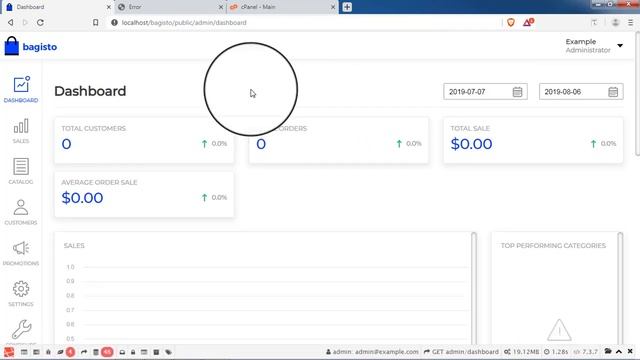Click the Laravel debugbar logo
Image resolution: width=640 pixels, height=360 pixels.
[x=9, y=352]
